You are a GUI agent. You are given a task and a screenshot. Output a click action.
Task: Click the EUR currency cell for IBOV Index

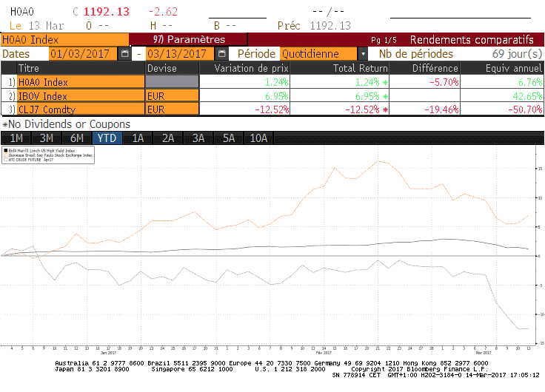(x=172, y=96)
